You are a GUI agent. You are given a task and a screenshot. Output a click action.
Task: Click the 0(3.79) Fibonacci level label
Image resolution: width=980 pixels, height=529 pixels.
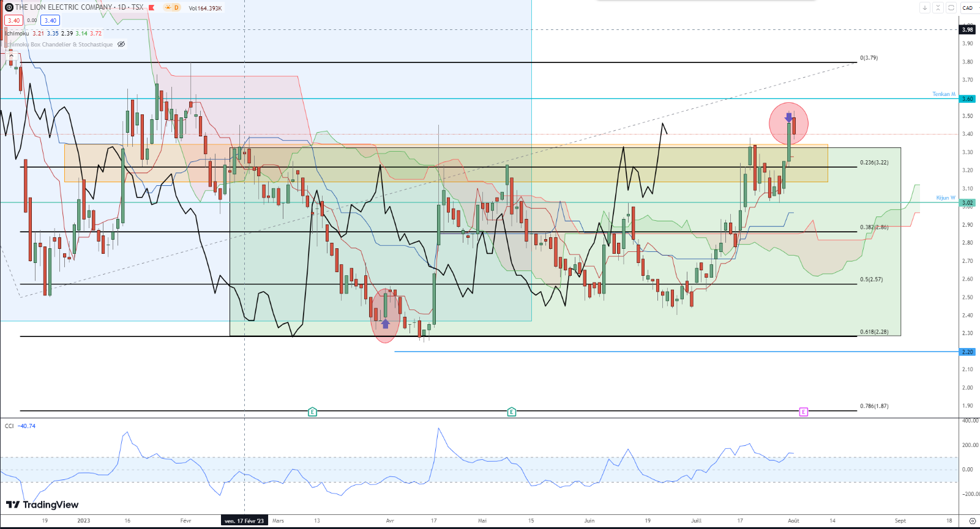869,58
